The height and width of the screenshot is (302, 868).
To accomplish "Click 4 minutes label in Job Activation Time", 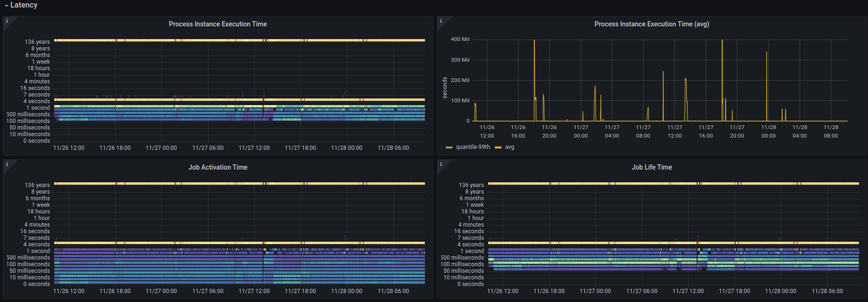I will (37, 225).
